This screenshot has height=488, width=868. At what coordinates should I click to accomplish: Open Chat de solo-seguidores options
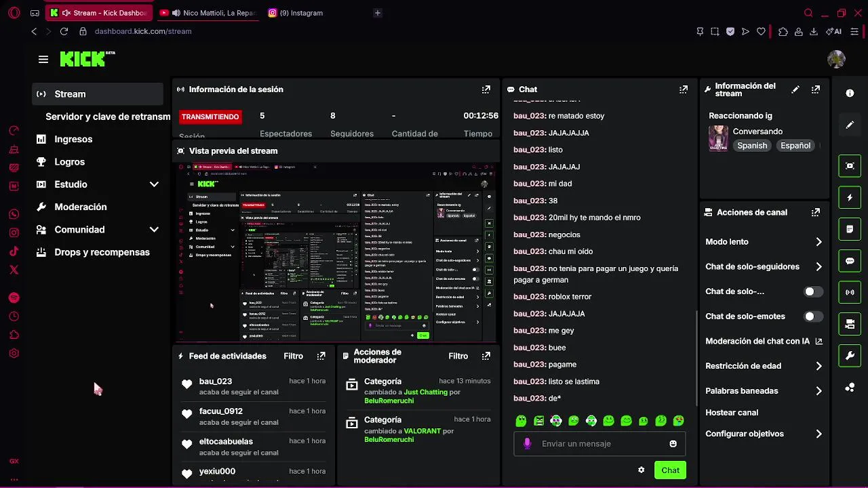pos(764,267)
